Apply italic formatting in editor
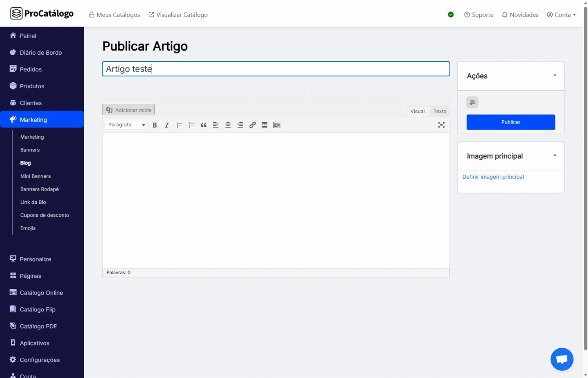Image resolution: width=588 pixels, height=378 pixels. [167, 125]
